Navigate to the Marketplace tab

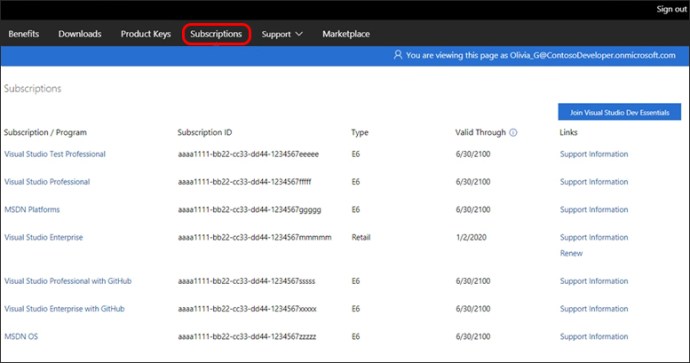click(x=346, y=34)
